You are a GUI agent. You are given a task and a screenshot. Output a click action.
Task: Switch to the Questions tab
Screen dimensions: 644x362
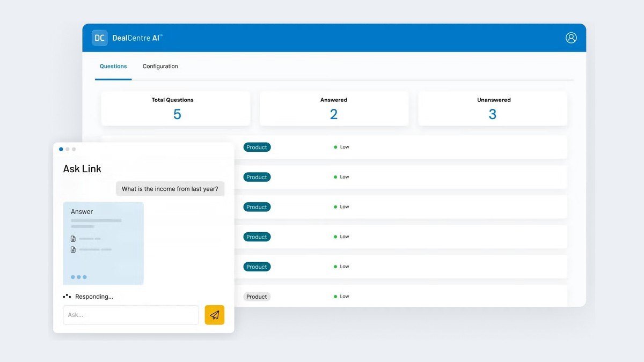(x=113, y=67)
